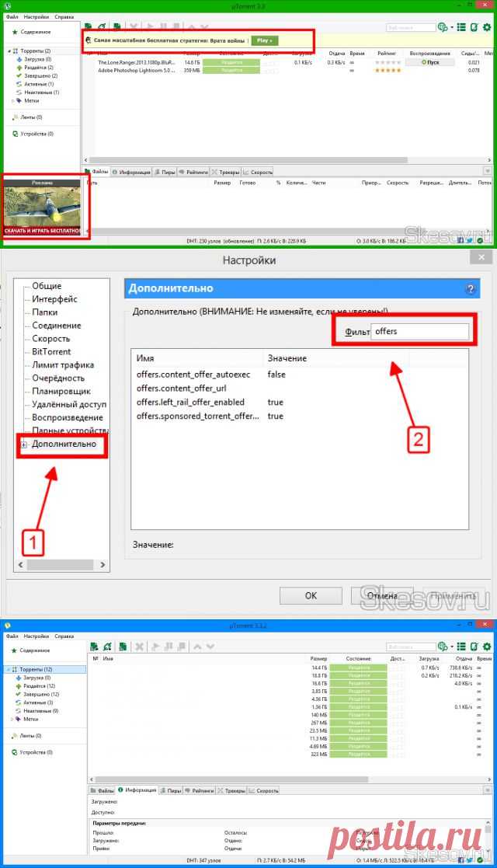
Task: Click search box in blue-framed uTorrent toolbar
Action: [412, 646]
